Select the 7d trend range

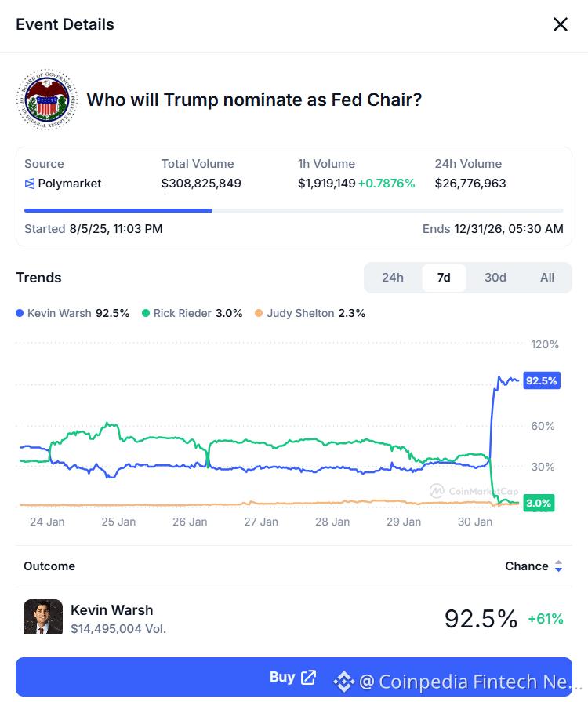(444, 278)
